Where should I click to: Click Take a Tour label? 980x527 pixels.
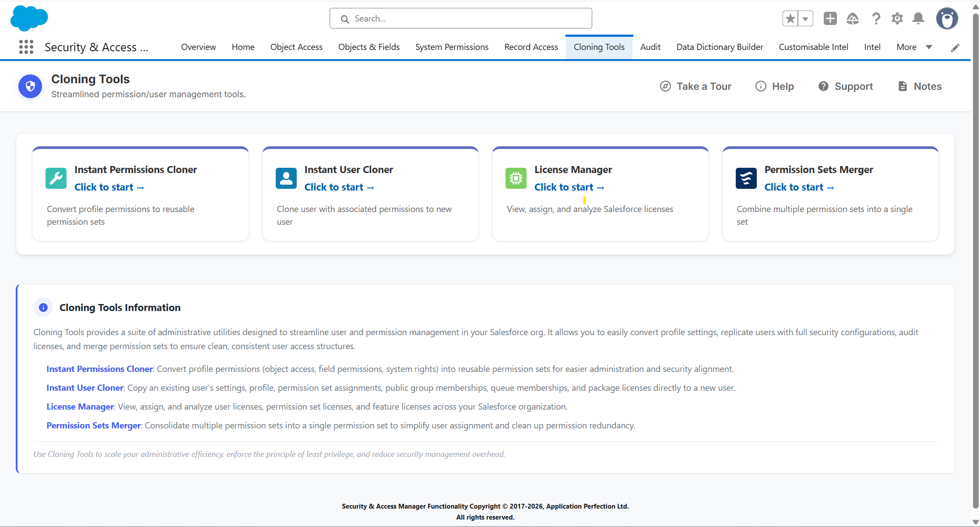(704, 86)
